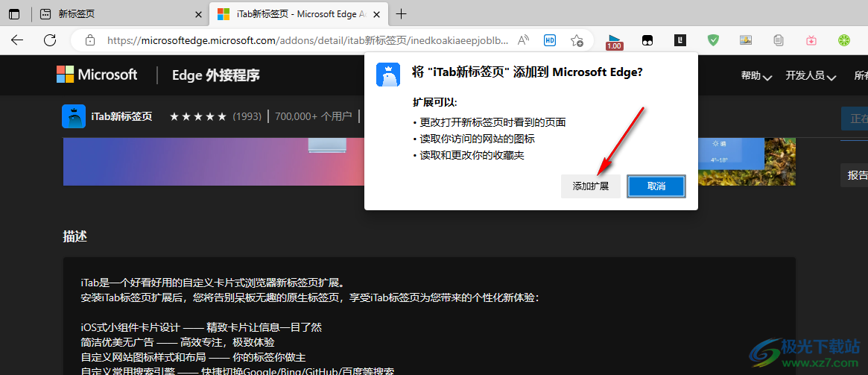
Task: Open the tab actions menu icon
Action: (x=14, y=14)
